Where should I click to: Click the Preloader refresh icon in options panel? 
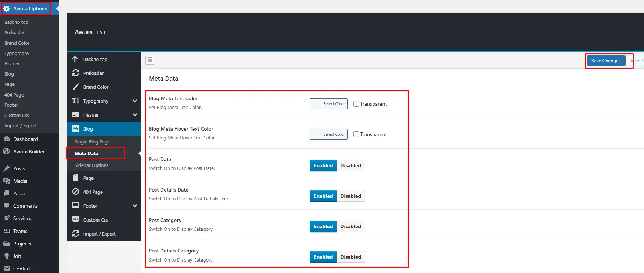tap(76, 73)
